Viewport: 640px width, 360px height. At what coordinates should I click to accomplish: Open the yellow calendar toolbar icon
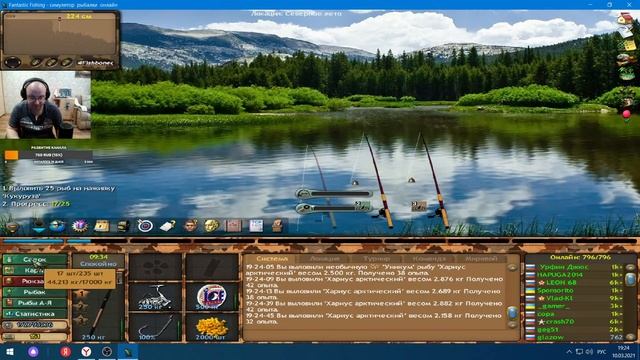point(101,226)
